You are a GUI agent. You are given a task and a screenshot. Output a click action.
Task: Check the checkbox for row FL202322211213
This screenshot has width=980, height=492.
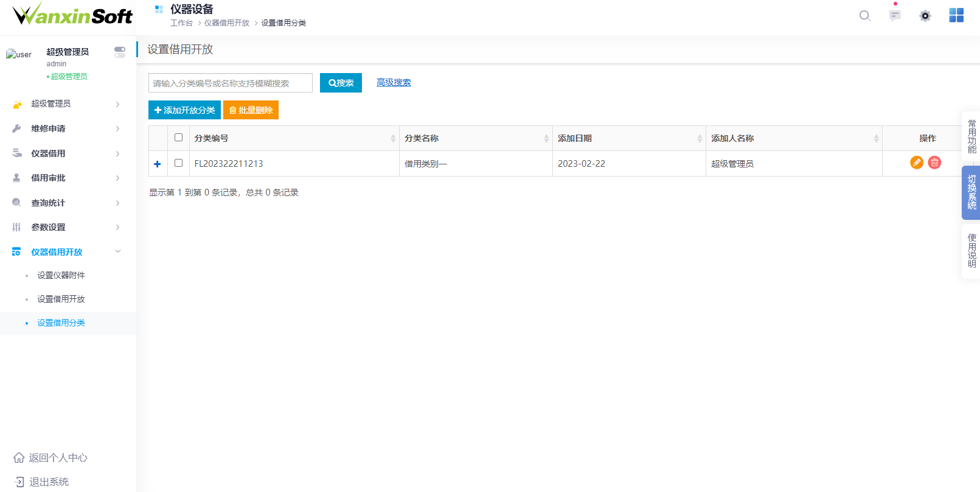tap(178, 163)
